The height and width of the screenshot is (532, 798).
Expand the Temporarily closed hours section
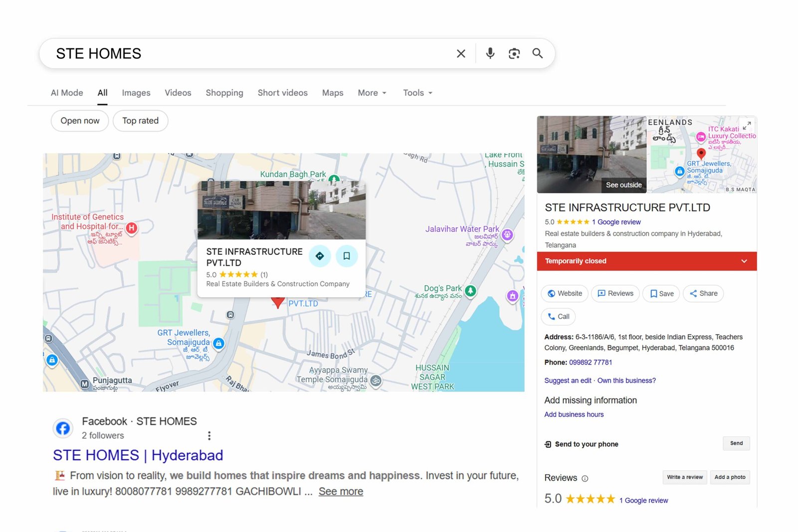coord(744,261)
